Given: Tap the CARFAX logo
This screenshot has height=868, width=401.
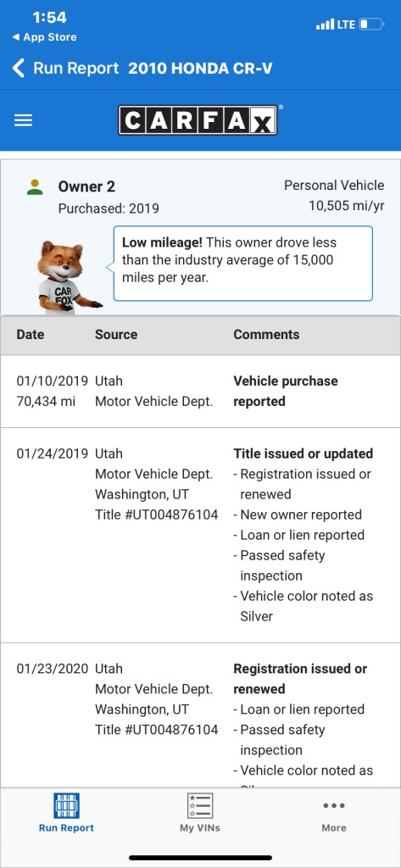Looking at the screenshot, I should (x=198, y=120).
